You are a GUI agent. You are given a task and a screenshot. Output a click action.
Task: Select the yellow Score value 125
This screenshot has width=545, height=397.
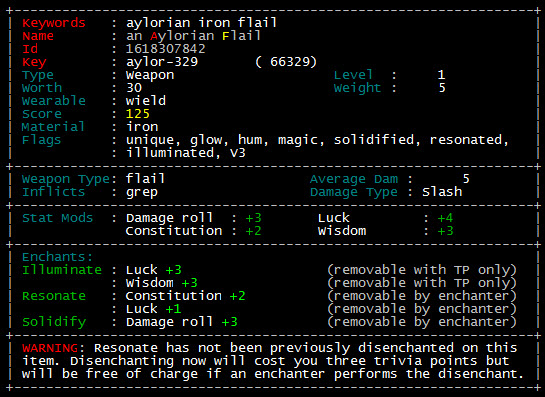[138, 114]
